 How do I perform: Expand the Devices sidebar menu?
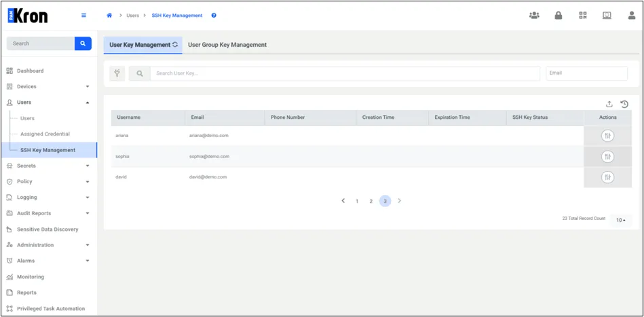click(87, 87)
